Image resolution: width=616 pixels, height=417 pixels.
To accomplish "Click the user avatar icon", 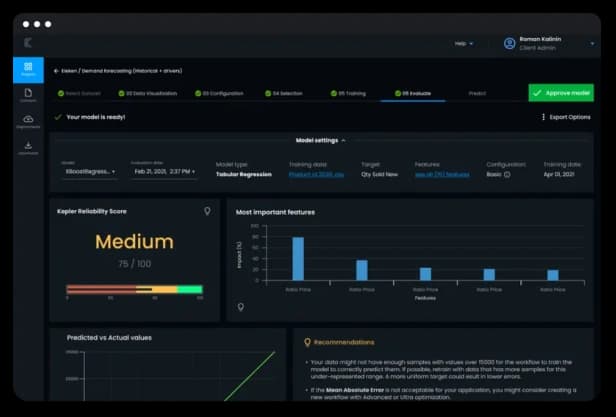I will [x=510, y=43].
